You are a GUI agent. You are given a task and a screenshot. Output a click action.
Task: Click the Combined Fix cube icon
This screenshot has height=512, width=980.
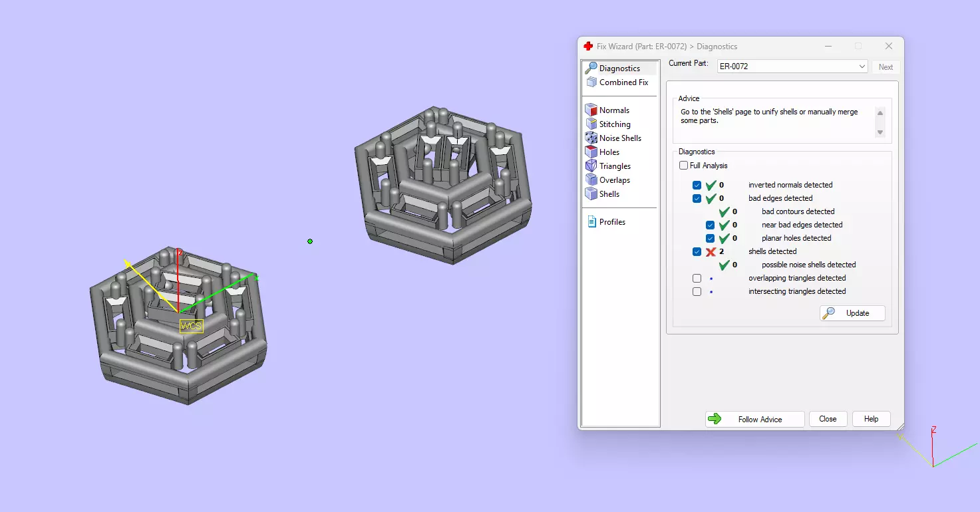[x=591, y=82]
